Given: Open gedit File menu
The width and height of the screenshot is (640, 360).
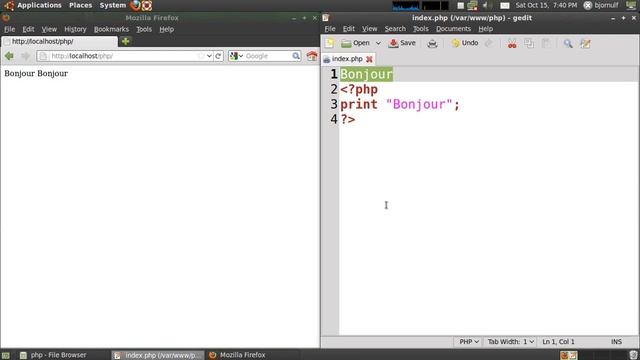Looking at the screenshot, I should coord(330,29).
